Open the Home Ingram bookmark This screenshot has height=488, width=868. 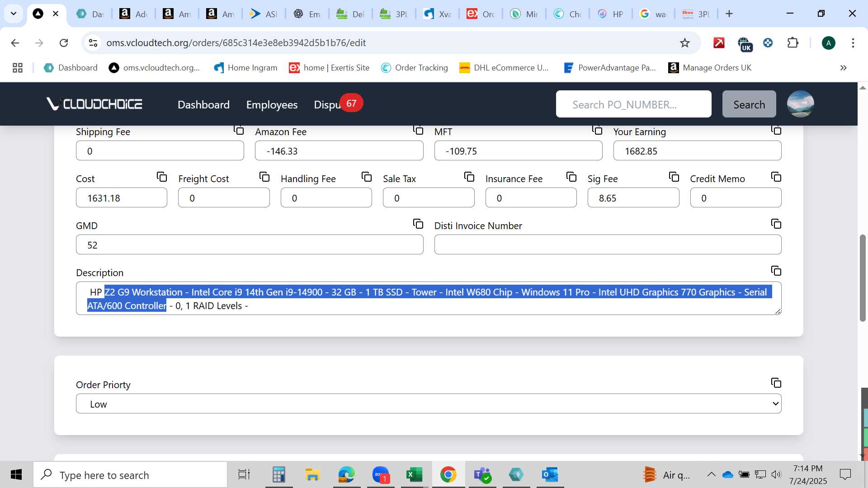click(246, 68)
